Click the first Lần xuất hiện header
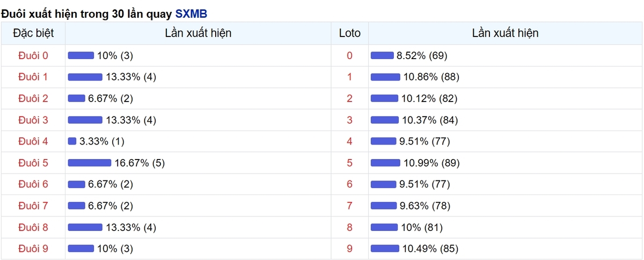644x260 pixels. point(199,33)
